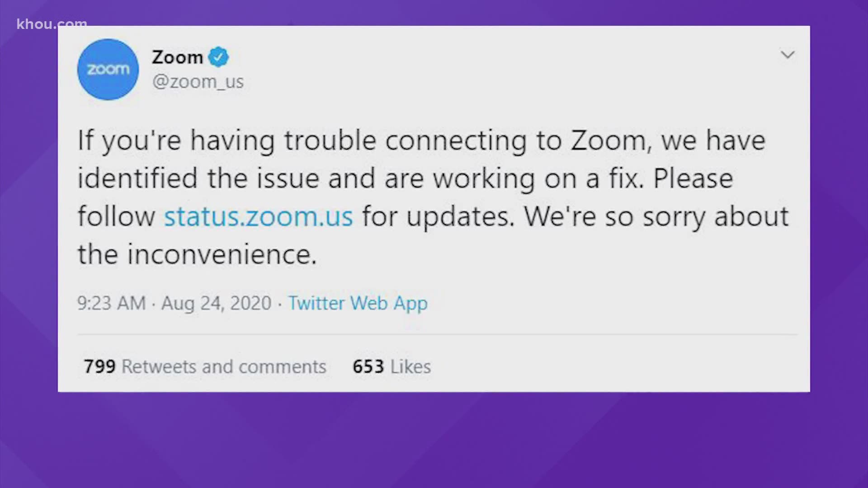Click the Aug 24, 2020 date
This screenshot has width=868, height=488.
tap(216, 303)
